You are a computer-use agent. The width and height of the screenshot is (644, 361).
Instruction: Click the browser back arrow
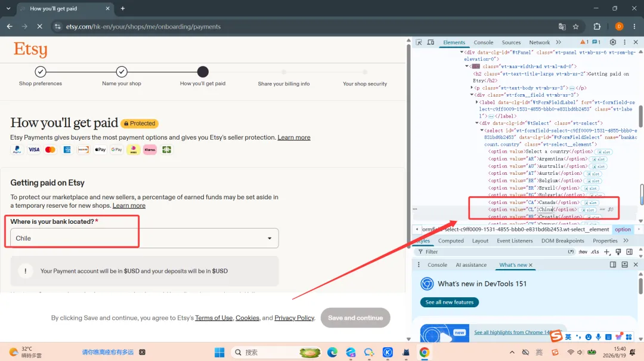[10, 26]
